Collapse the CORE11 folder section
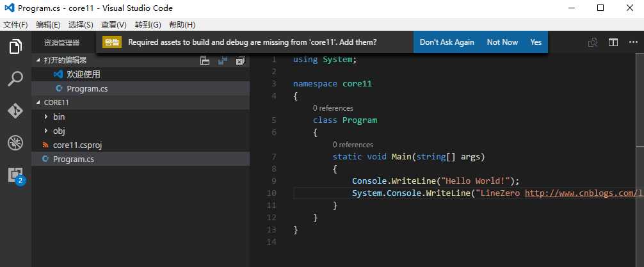644x267 pixels. tap(38, 102)
